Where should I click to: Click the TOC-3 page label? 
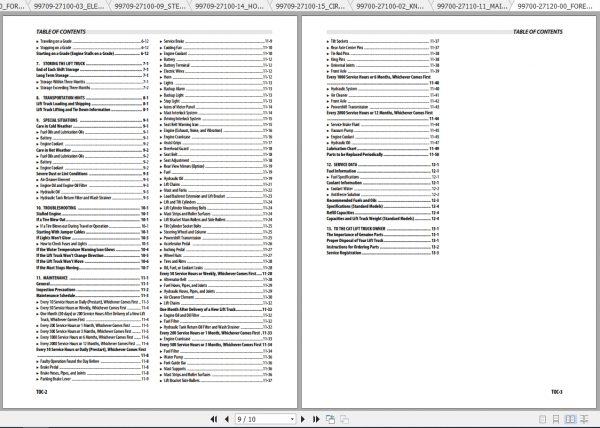coord(557,392)
